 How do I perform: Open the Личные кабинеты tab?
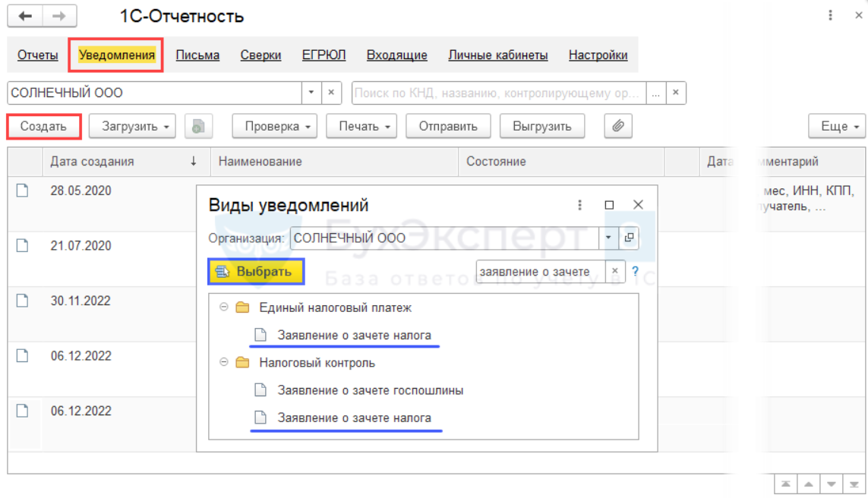[497, 55]
